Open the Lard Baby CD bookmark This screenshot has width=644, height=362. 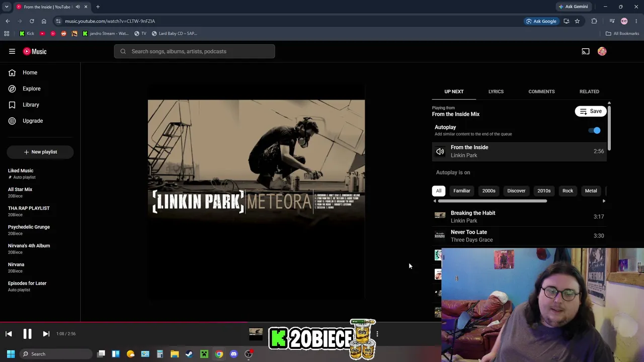[x=174, y=34]
